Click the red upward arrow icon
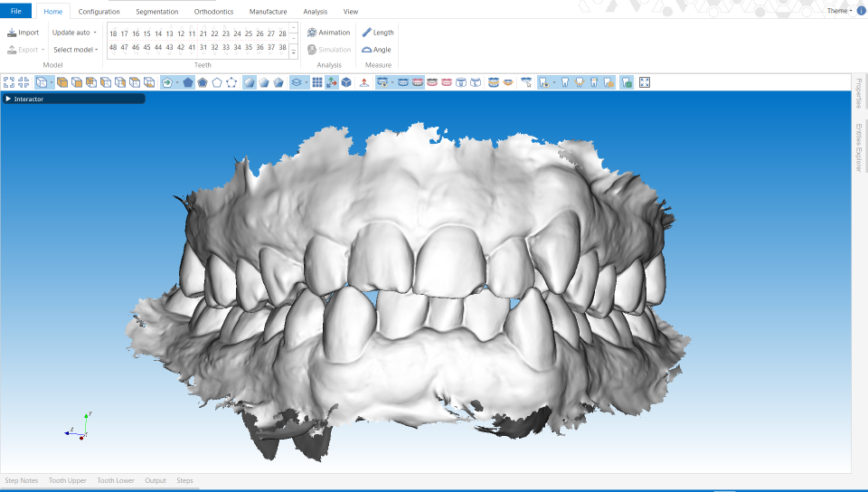Viewport: 868px width, 492px height. 363,82
